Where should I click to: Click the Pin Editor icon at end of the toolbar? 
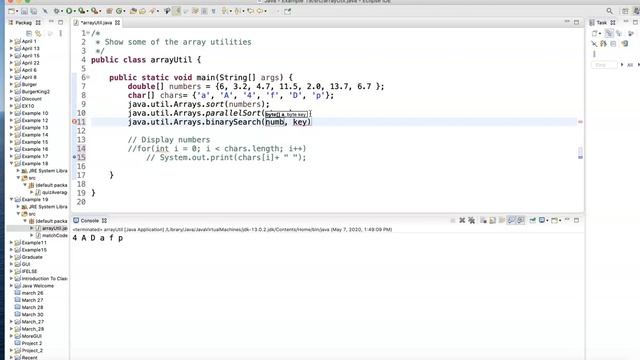[287, 11]
